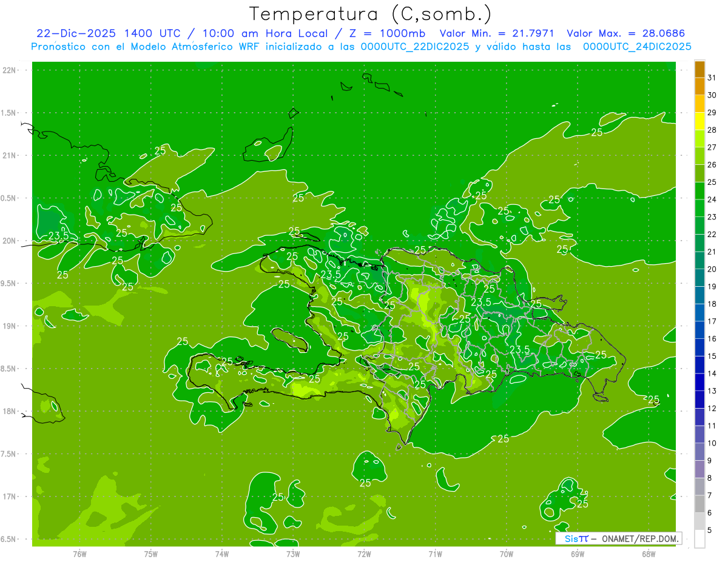The width and height of the screenshot is (728, 562).
Task: Click the "28" colorbar label
Action: coord(712,130)
